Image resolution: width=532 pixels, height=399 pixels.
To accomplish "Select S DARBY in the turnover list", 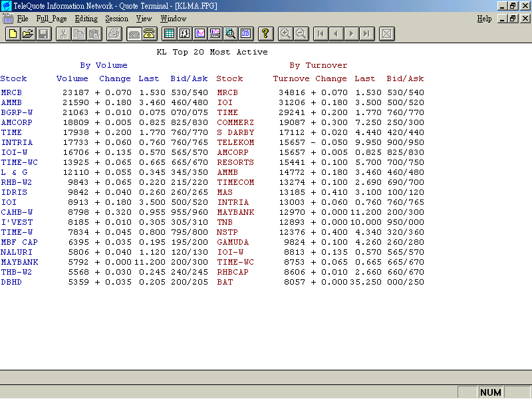I will (x=235, y=132).
